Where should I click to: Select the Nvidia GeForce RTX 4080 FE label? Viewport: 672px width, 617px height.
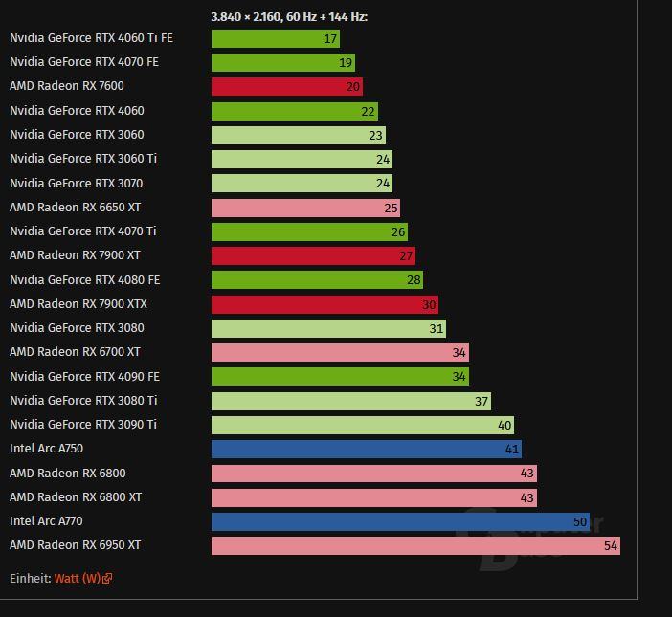(85, 280)
